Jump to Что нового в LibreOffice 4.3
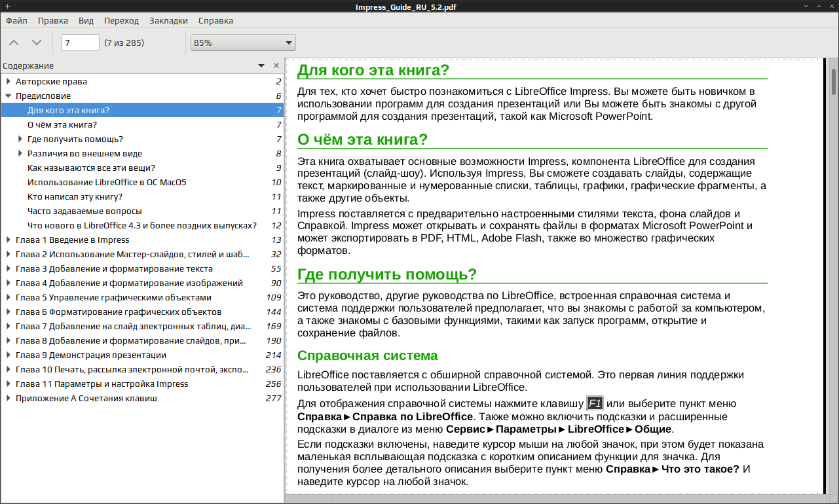839x504 pixels. coord(142,225)
